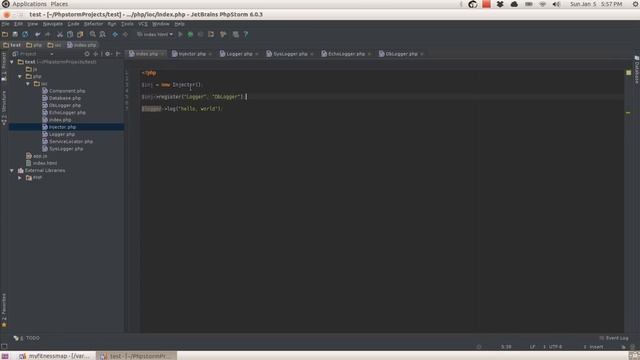This screenshot has height=360, width=640.
Task: Select DbLogger.php in project tree
Action: click(64, 106)
